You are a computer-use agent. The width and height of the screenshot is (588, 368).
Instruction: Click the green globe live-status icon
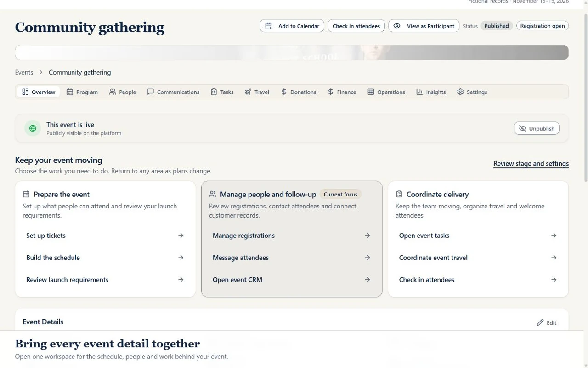coord(33,128)
